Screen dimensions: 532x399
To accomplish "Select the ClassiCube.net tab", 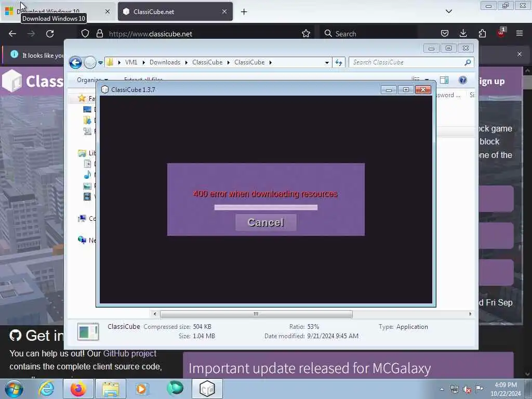I will click(x=176, y=11).
